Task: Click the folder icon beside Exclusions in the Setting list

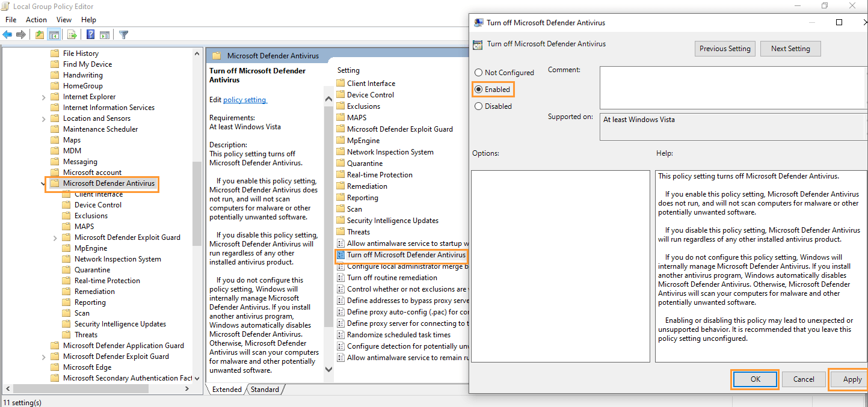Action: (340, 106)
